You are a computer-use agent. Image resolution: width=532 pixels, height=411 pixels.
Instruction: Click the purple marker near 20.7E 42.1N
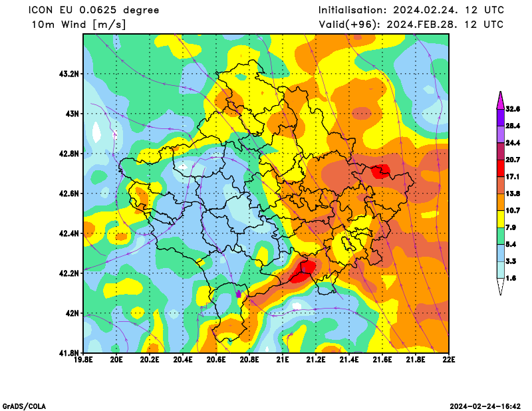pos(239,294)
